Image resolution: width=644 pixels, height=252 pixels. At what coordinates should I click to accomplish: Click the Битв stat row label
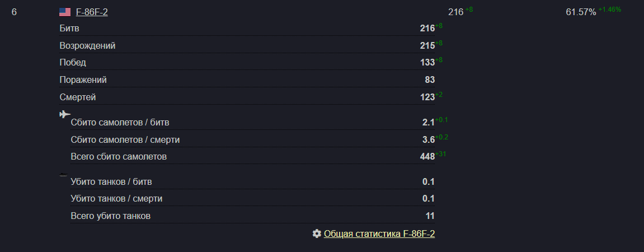tap(69, 29)
